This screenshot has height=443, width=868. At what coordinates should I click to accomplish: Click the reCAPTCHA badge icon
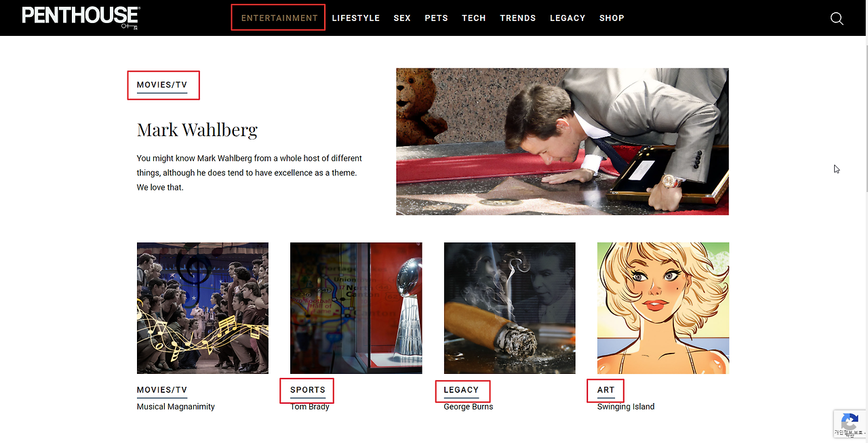pyautogui.click(x=850, y=424)
